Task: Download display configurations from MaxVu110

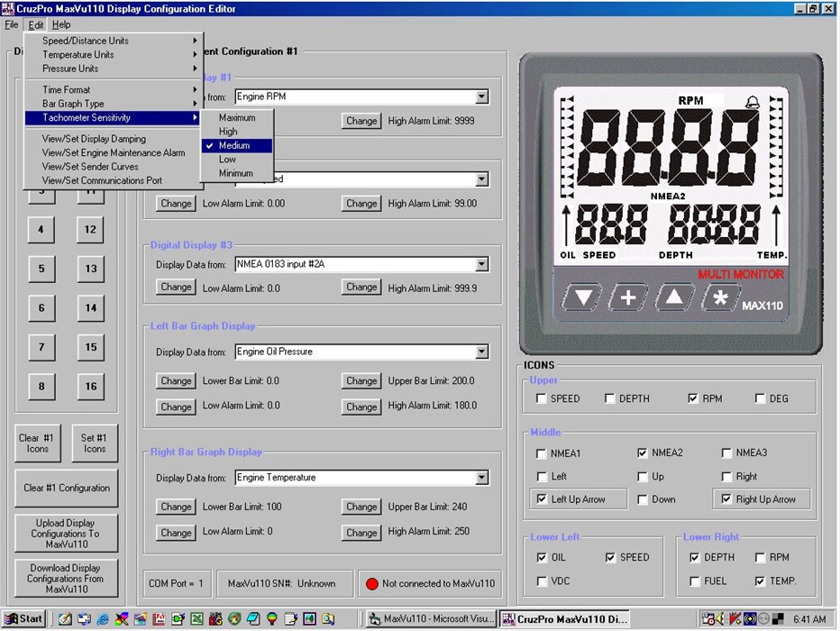Action: click(67, 579)
